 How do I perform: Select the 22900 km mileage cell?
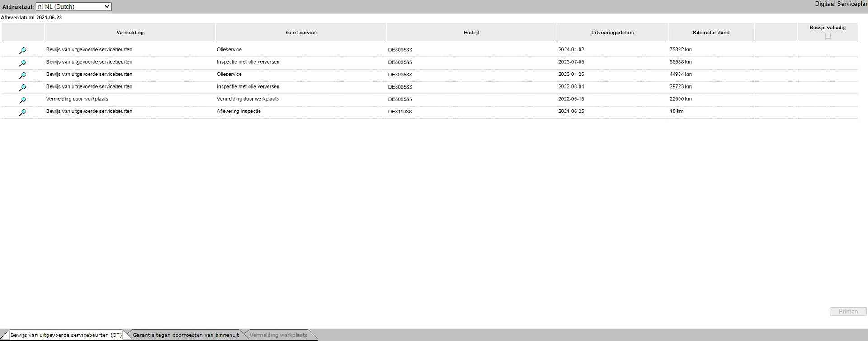click(681, 99)
